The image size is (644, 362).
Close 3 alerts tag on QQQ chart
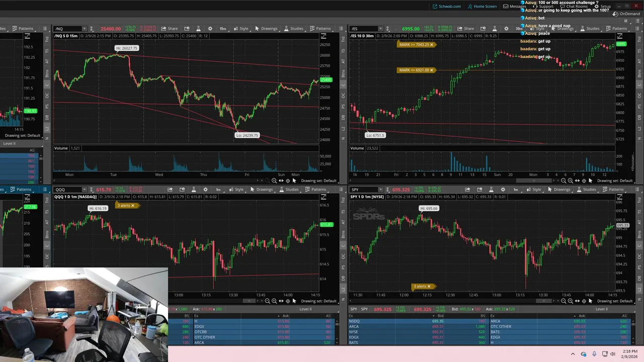tap(132, 206)
